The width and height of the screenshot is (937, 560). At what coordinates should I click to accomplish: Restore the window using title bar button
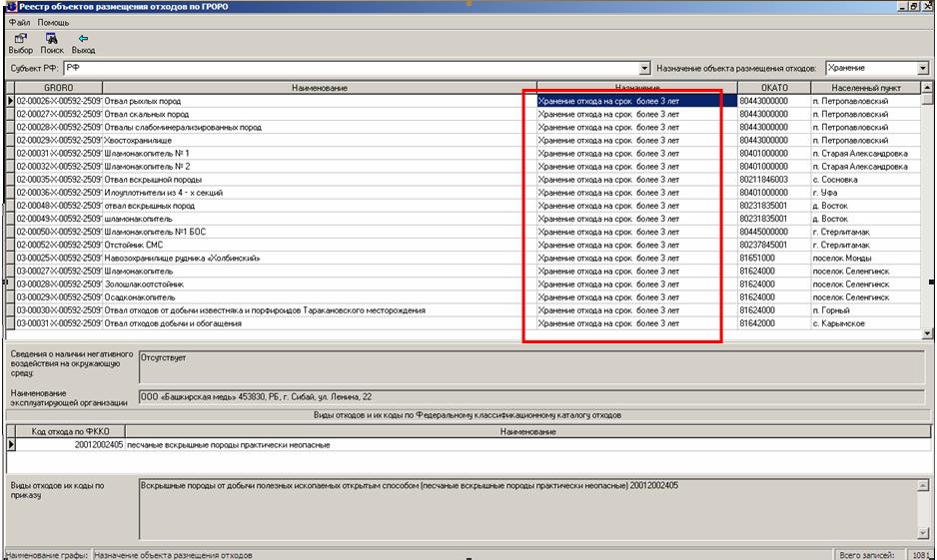click(914, 6)
